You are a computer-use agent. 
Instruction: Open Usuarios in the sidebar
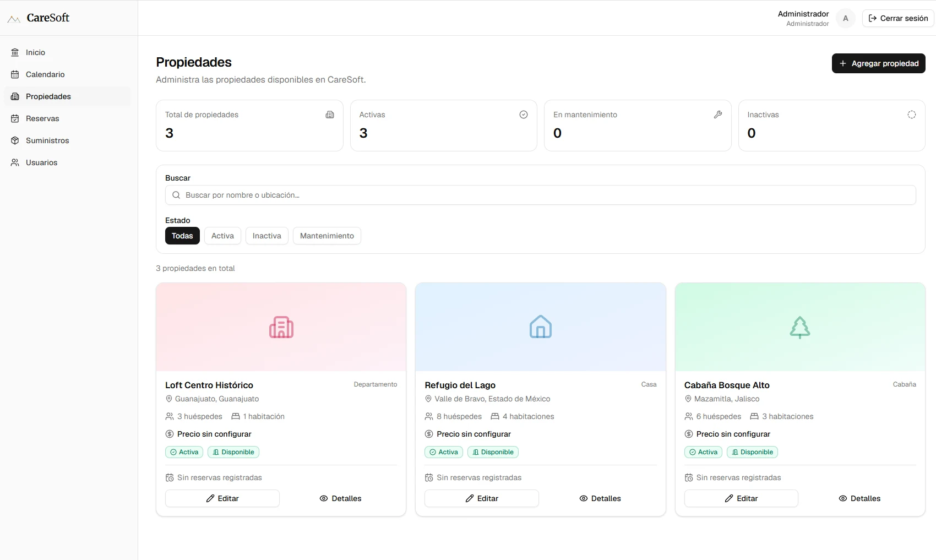68,162
